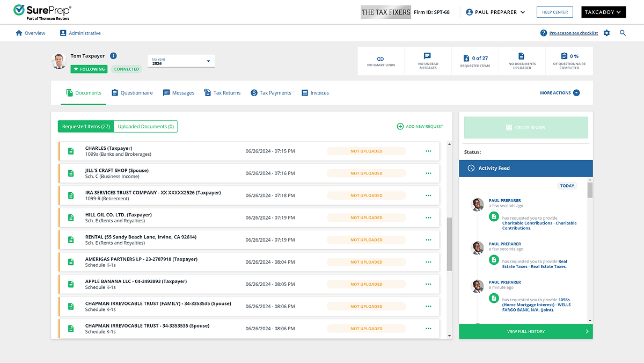Screen dimensions: 644x363
Task: Toggle the Following status button
Action: pyautogui.click(x=89, y=69)
